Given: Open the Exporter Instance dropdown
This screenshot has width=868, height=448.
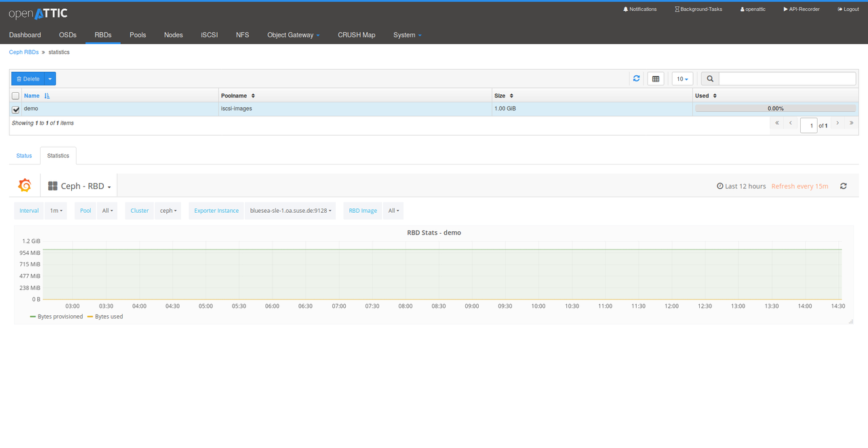Looking at the screenshot, I should point(290,211).
